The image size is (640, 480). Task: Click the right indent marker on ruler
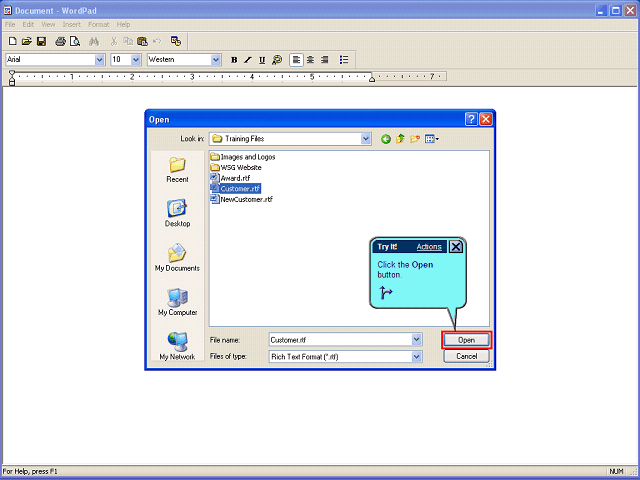click(x=372, y=79)
